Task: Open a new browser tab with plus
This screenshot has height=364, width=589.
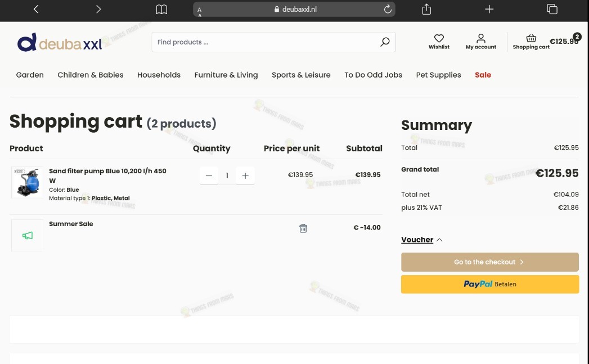Action: (489, 9)
